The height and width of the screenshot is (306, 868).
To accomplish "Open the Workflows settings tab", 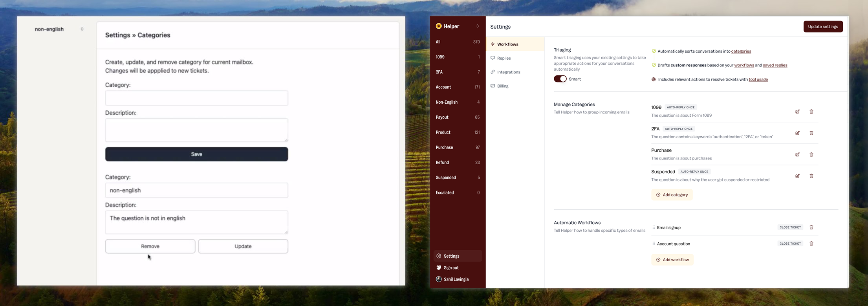I will pos(507,44).
